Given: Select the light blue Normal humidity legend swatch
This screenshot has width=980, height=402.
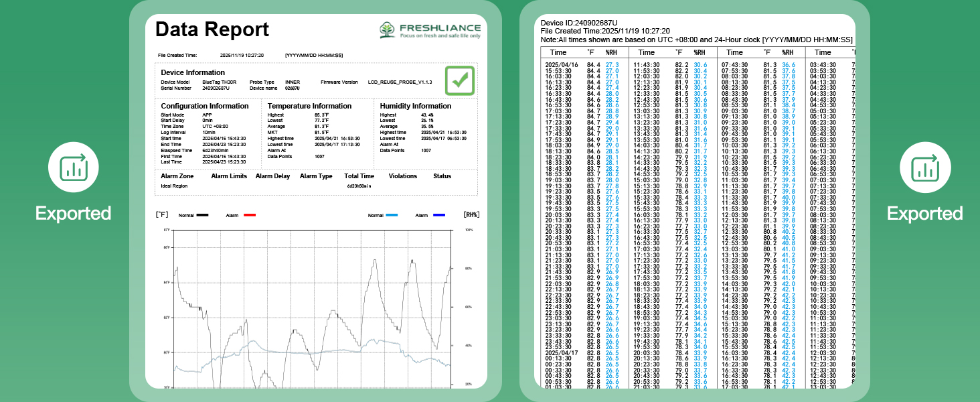Looking at the screenshot, I should pyautogui.click(x=393, y=216).
